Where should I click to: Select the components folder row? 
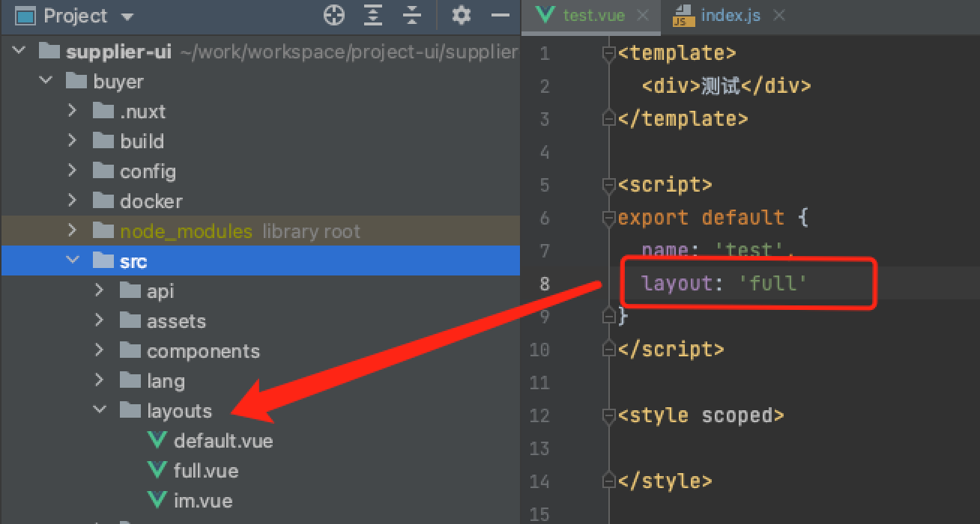(260, 350)
